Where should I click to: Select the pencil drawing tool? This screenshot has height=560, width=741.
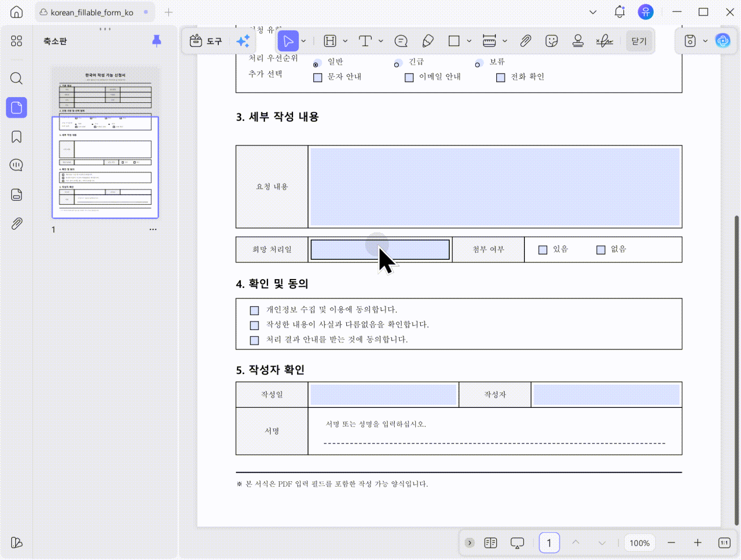tap(428, 41)
